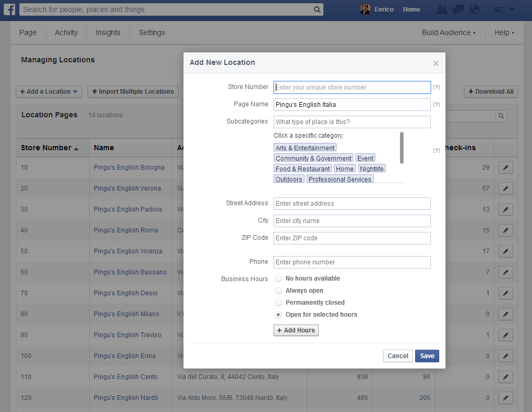
Task: Edit Pingu's English Cento with pencil icon
Action: (506, 377)
